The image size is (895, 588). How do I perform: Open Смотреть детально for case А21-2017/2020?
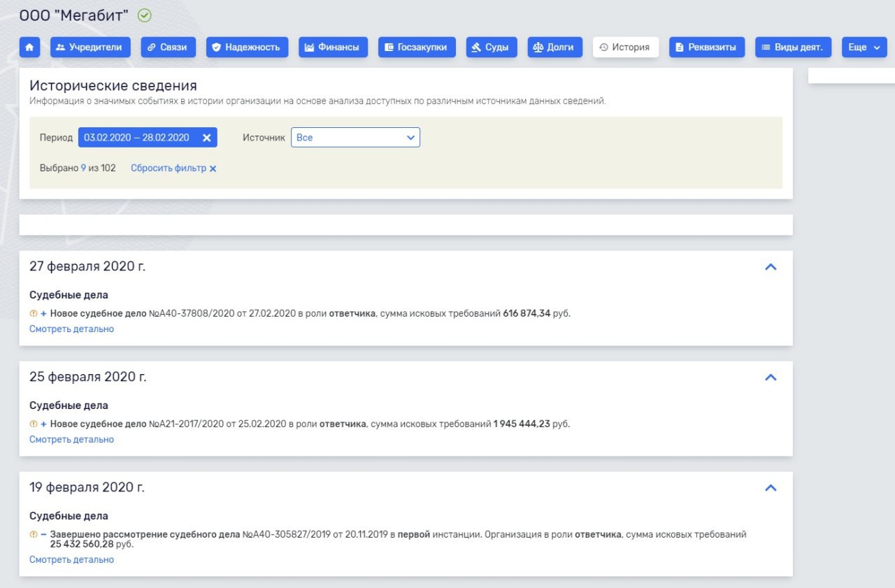71,439
